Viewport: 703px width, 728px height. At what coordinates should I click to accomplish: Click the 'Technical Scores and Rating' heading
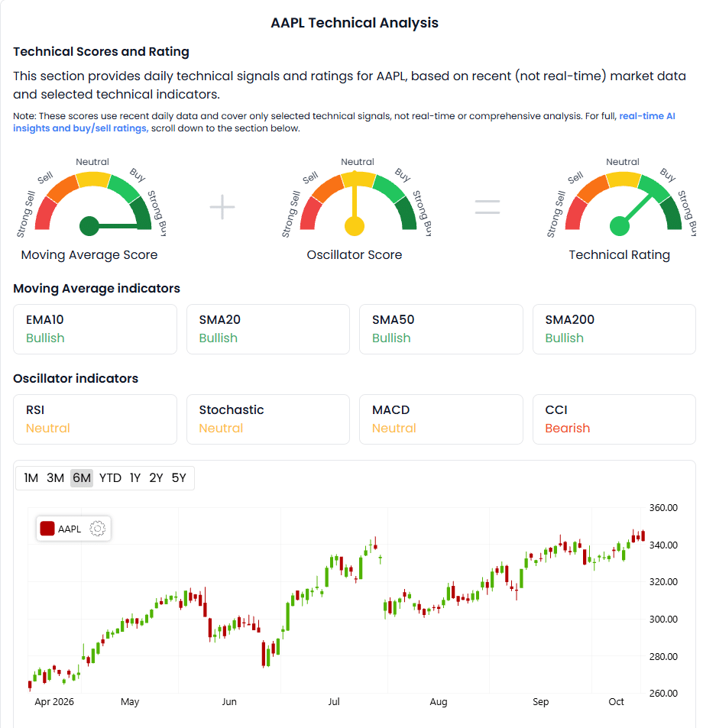101,51
